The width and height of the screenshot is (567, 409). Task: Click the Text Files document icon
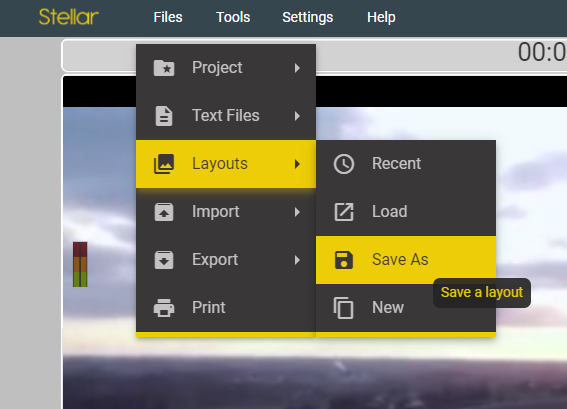[164, 116]
